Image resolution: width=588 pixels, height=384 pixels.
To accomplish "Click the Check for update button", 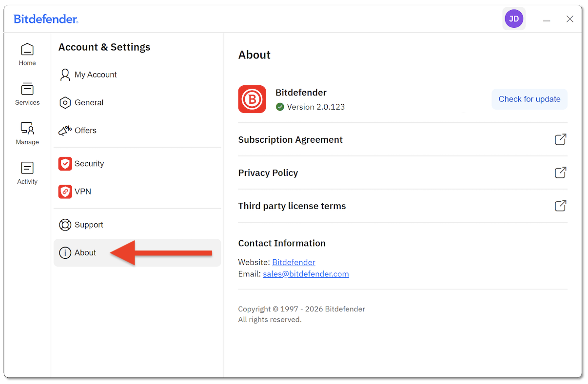I will tap(529, 99).
